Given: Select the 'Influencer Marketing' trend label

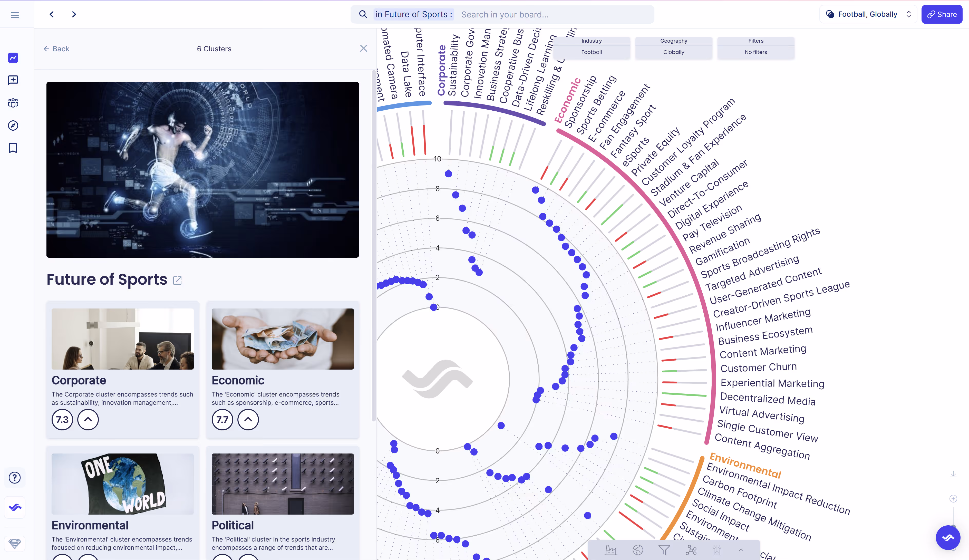Looking at the screenshot, I should pyautogui.click(x=763, y=320).
